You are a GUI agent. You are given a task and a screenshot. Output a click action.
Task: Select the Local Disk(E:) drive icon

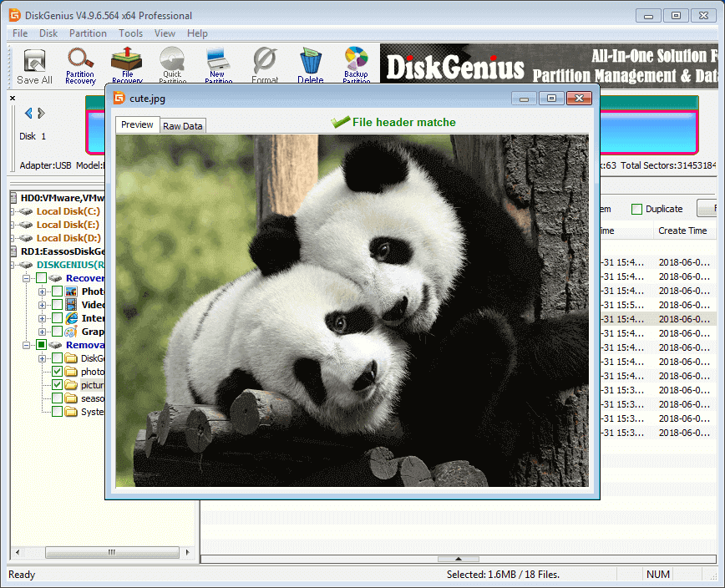pos(26,226)
